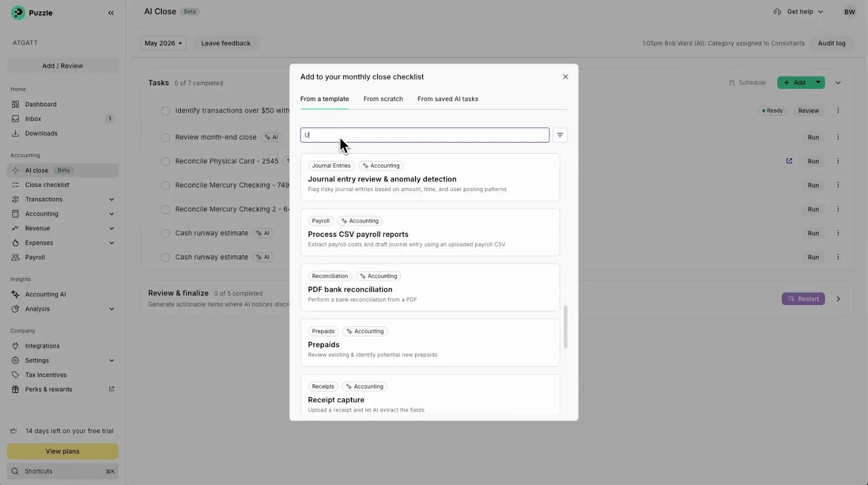Click the Schedule calendar button
The image size is (868, 485).
(747, 83)
